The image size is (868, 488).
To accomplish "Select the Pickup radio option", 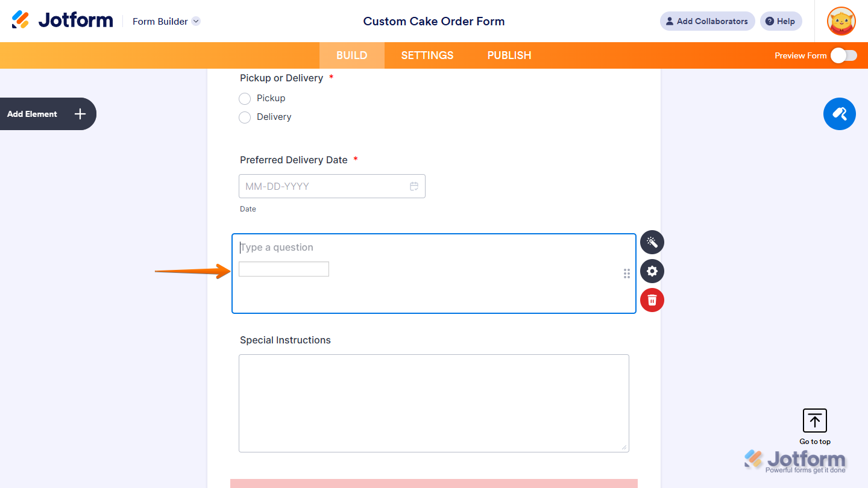I will tap(245, 98).
